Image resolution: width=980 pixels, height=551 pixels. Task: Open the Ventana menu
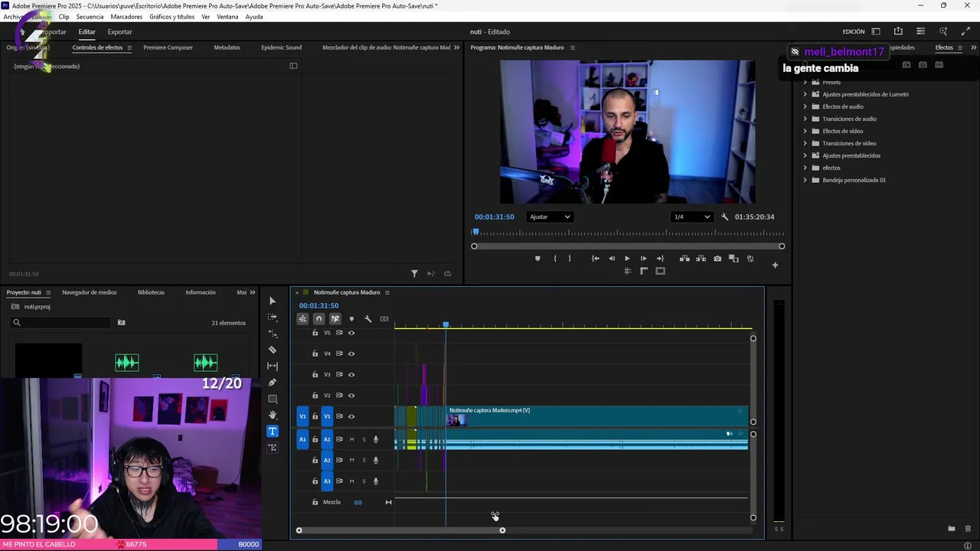click(x=227, y=17)
